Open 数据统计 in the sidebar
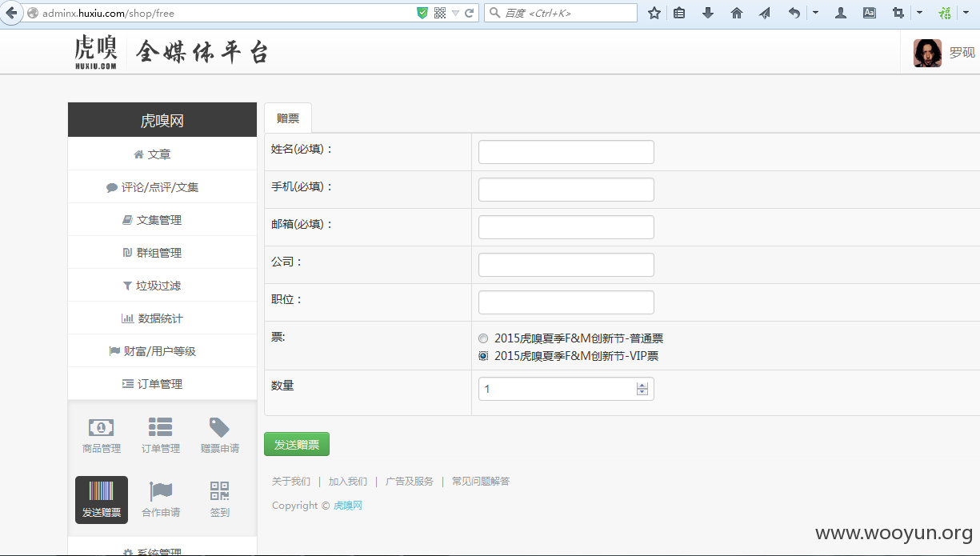The height and width of the screenshot is (556, 980). [x=162, y=318]
